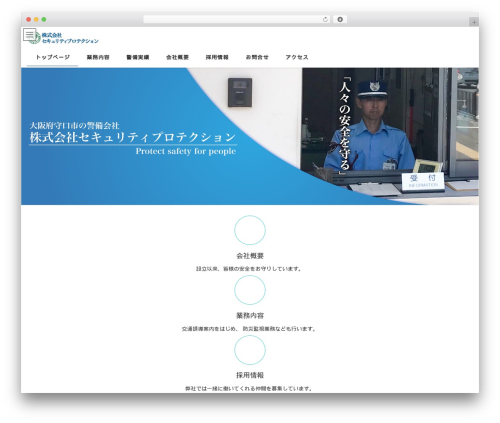Click the 業務内容 heading link in body
The height and width of the screenshot is (423, 500).
click(x=250, y=315)
